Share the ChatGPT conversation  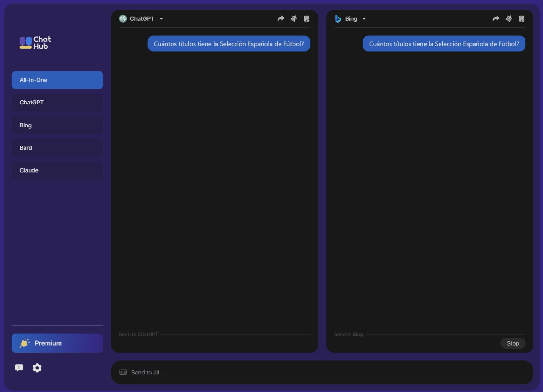pyautogui.click(x=280, y=19)
